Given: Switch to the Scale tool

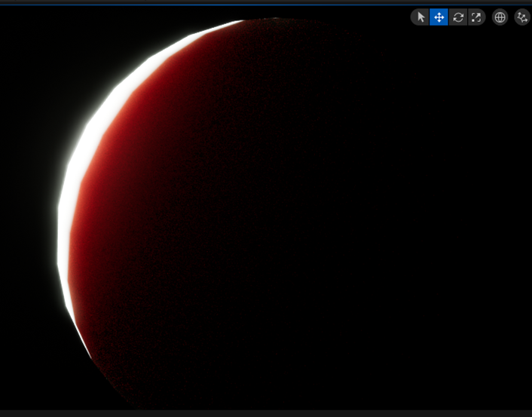Looking at the screenshot, I should click(476, 17).
